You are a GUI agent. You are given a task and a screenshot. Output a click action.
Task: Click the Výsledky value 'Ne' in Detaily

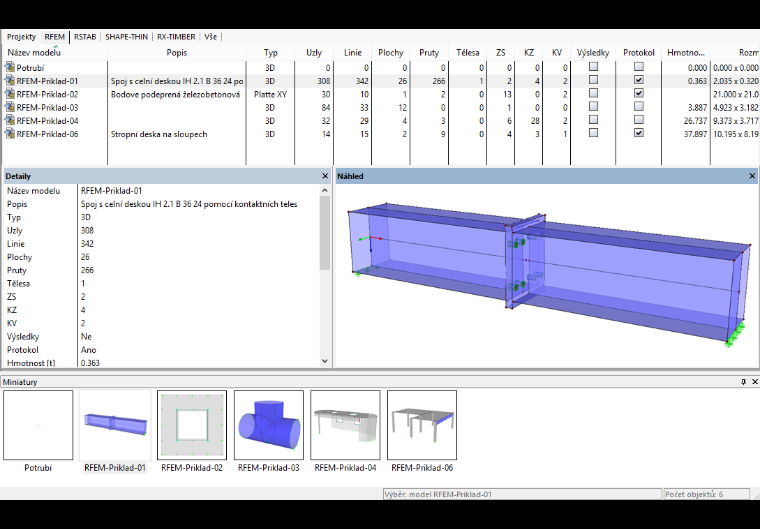[86, 337]
